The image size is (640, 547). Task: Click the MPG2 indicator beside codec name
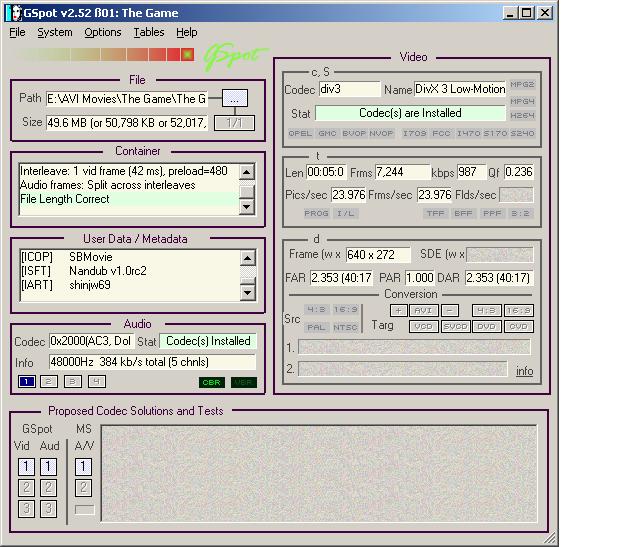pos(522,84)
